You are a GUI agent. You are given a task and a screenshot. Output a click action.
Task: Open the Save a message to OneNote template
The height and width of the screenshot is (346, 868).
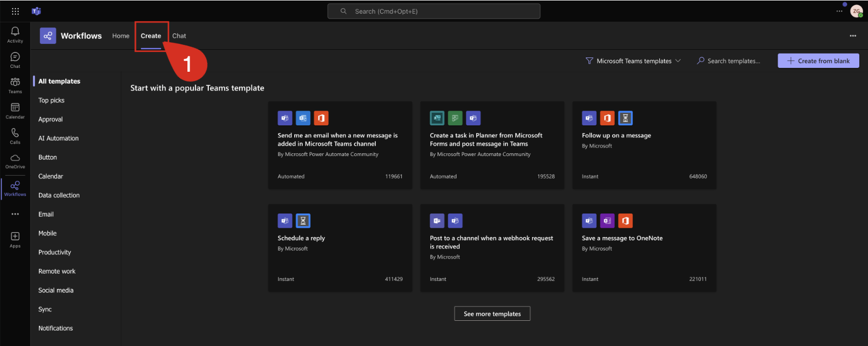click(644, 248)
